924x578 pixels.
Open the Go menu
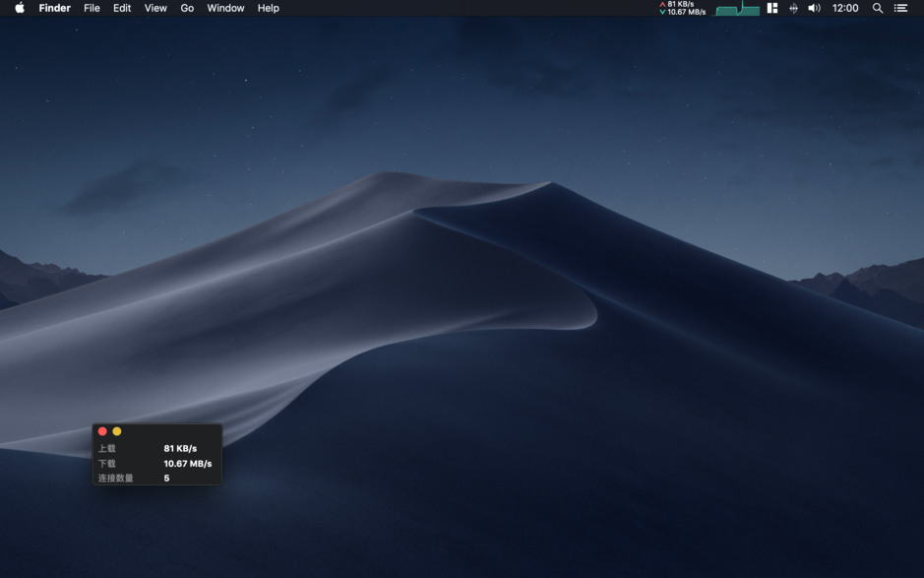pos(187,8)
